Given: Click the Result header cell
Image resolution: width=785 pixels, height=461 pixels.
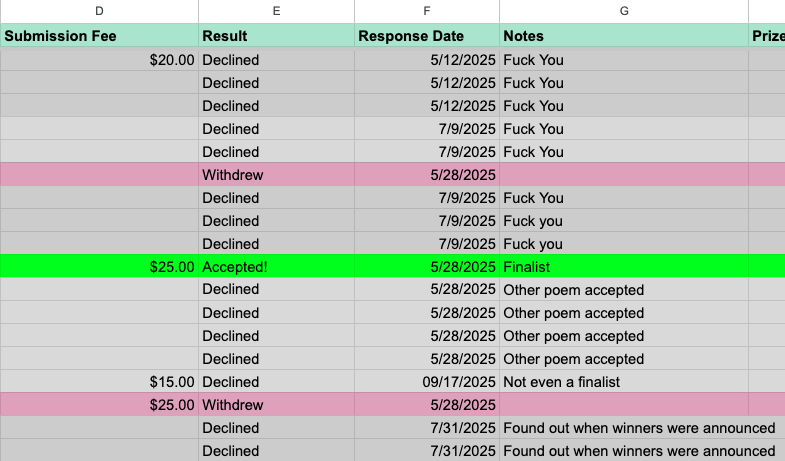Looking at the screenshot, I should (x=276, y=36).
